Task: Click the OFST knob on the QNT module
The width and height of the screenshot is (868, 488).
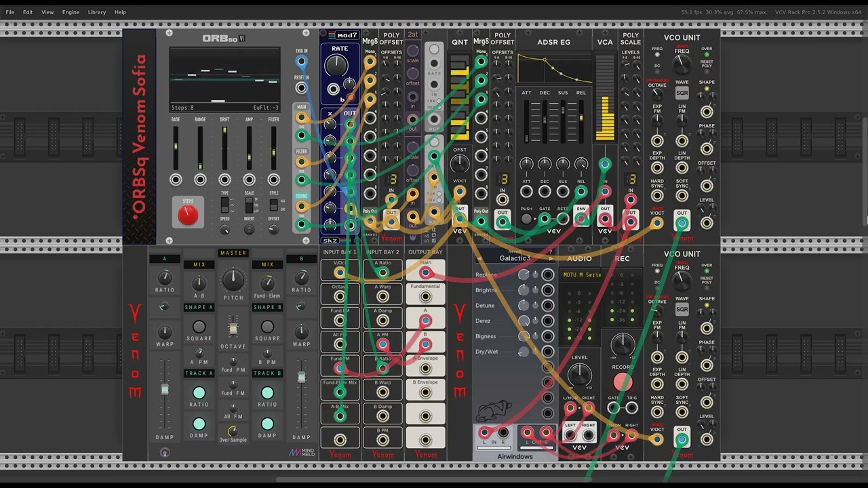Action: pyautogui.click(x=460, y=163)
